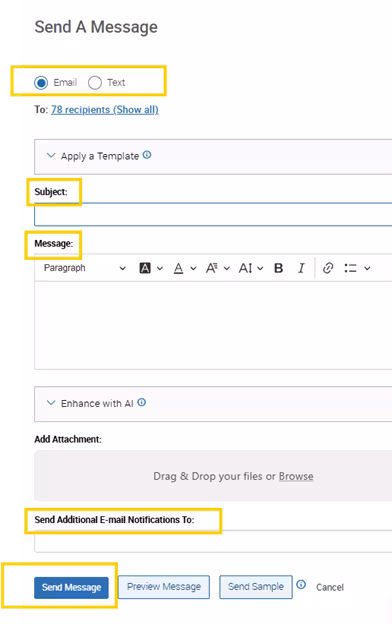Click the font family icon
392x624 pixels.
coord(212,268)
